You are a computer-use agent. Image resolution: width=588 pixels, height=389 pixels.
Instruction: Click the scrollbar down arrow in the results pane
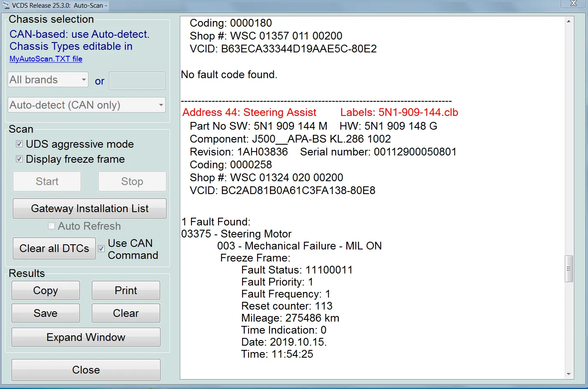(x=569, y=374)
